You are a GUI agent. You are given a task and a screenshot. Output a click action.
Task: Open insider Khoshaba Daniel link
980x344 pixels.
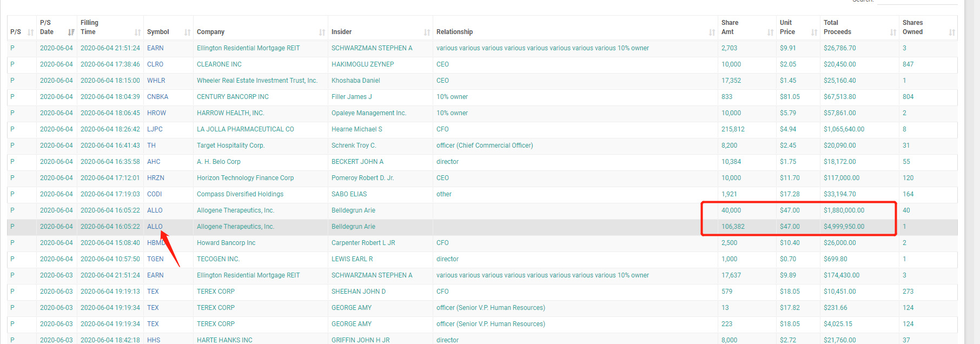(356, 81)
